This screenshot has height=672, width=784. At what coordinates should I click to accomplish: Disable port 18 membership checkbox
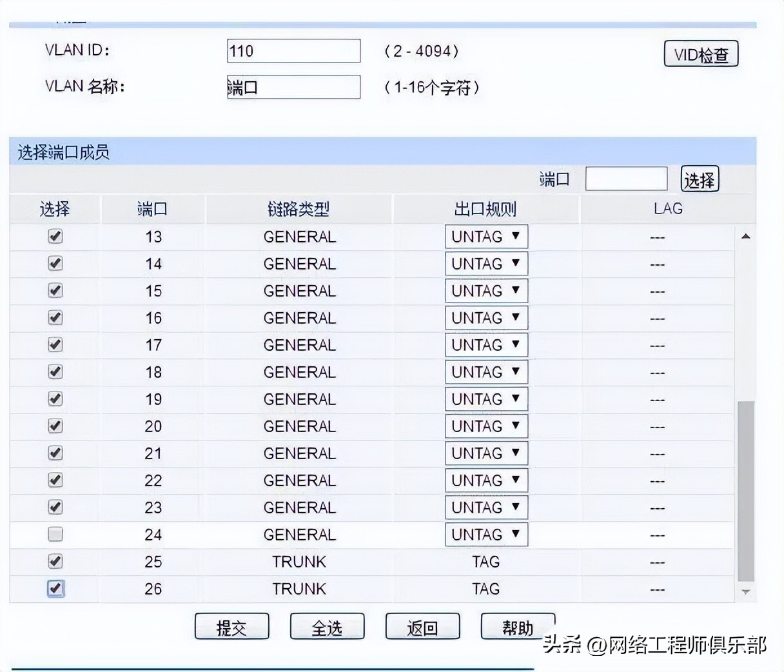[55, 371]
